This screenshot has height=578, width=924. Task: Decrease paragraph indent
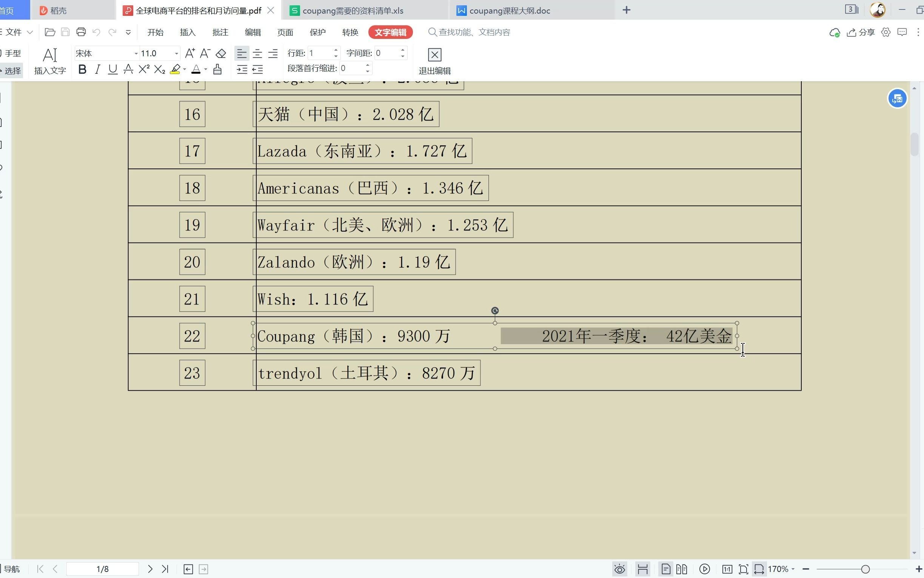click(258, 69)
